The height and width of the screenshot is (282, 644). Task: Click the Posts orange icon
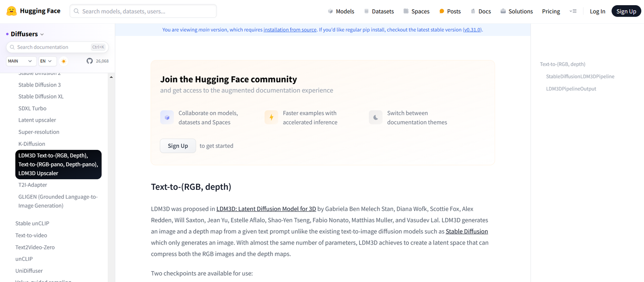coord(442,11)
